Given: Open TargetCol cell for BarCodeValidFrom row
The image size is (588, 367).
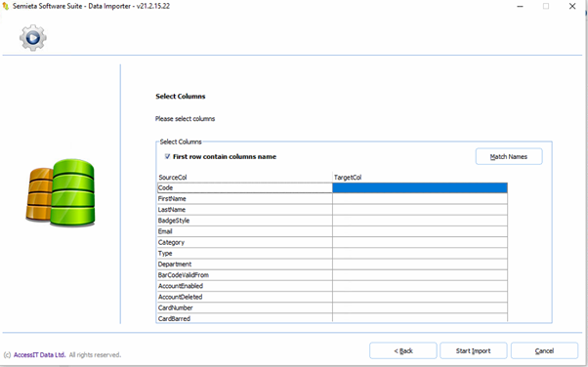Looking at the screenshot, I should point(420,275).
